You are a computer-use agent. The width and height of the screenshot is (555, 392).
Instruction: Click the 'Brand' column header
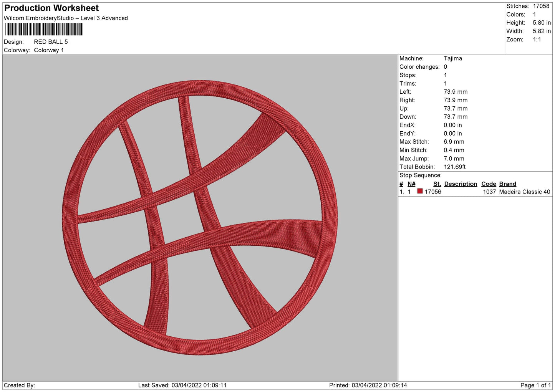coord(508,184)
